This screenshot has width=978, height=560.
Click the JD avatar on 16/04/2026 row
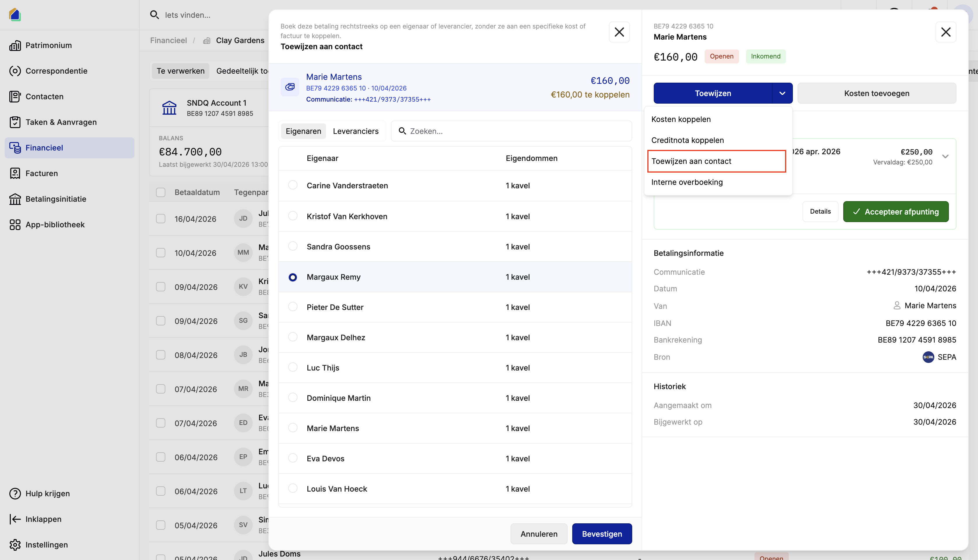243,219
